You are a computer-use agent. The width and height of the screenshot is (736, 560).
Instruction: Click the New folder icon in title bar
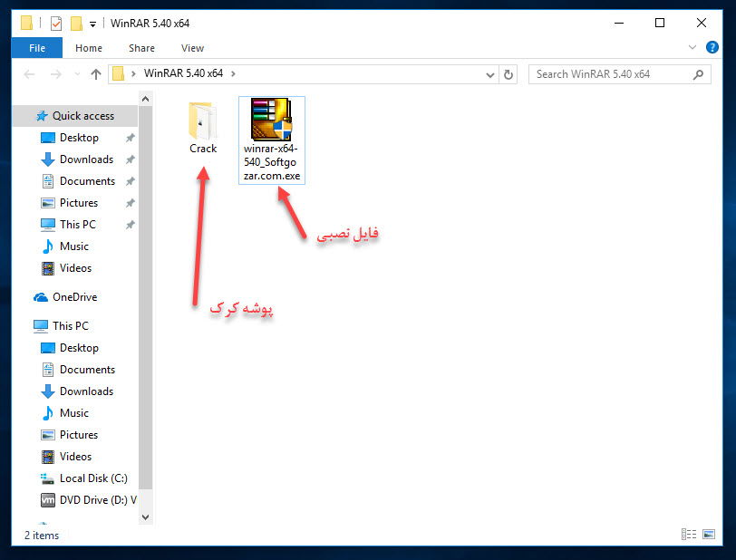tap(76, 23)
